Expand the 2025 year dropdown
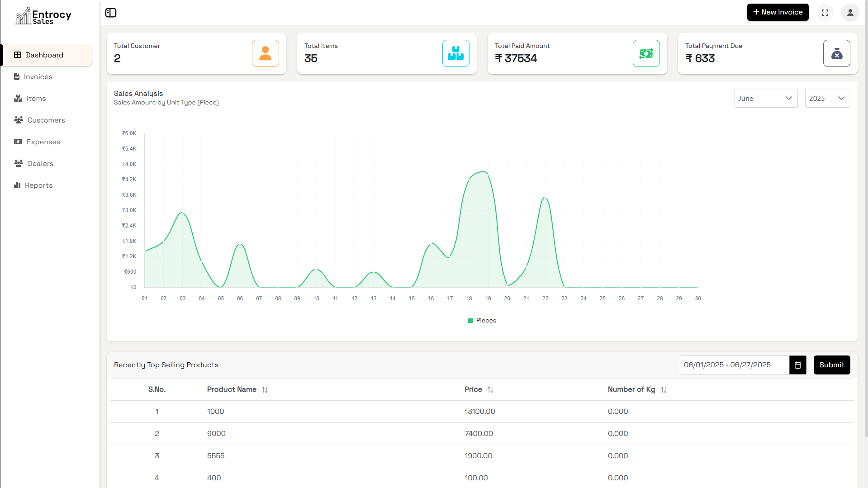This screenshot has height=488, width=868. (827, 98)
